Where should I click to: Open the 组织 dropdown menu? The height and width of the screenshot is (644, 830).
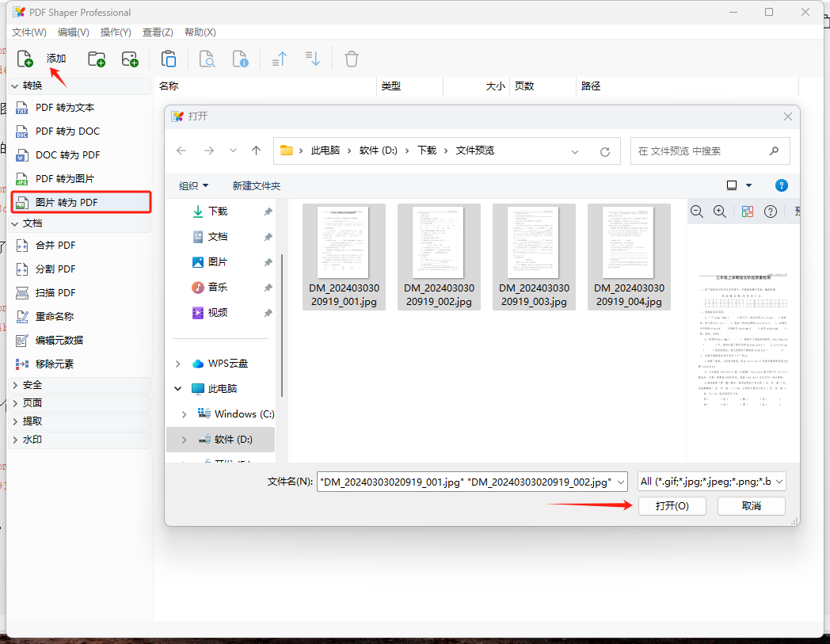point(193,185)
